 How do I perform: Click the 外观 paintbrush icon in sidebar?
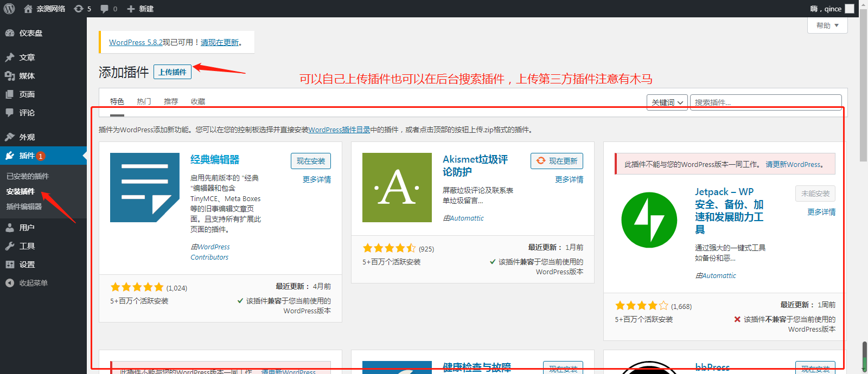pyautogui.click(x=10, y=137)
